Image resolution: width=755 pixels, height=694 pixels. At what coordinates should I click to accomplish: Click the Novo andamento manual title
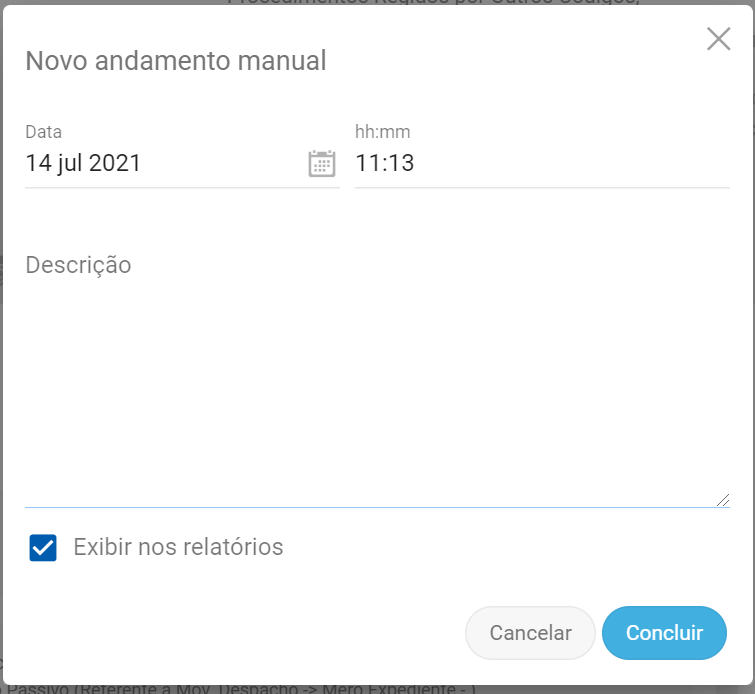tap(176, 61)
